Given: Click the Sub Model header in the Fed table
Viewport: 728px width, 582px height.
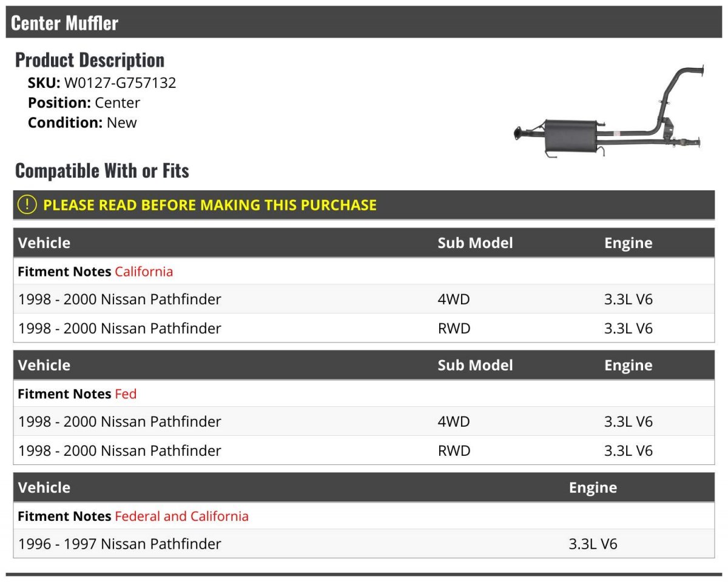Looking at the screenshot, I should (x=475, y=366).
